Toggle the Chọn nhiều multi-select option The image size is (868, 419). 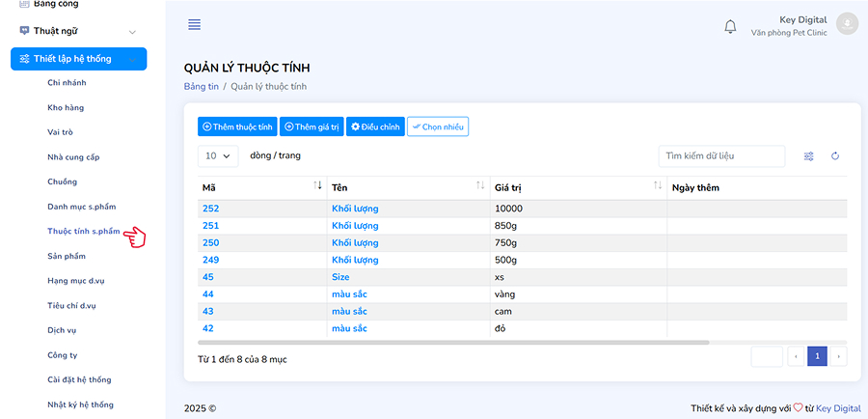[438, 126]
